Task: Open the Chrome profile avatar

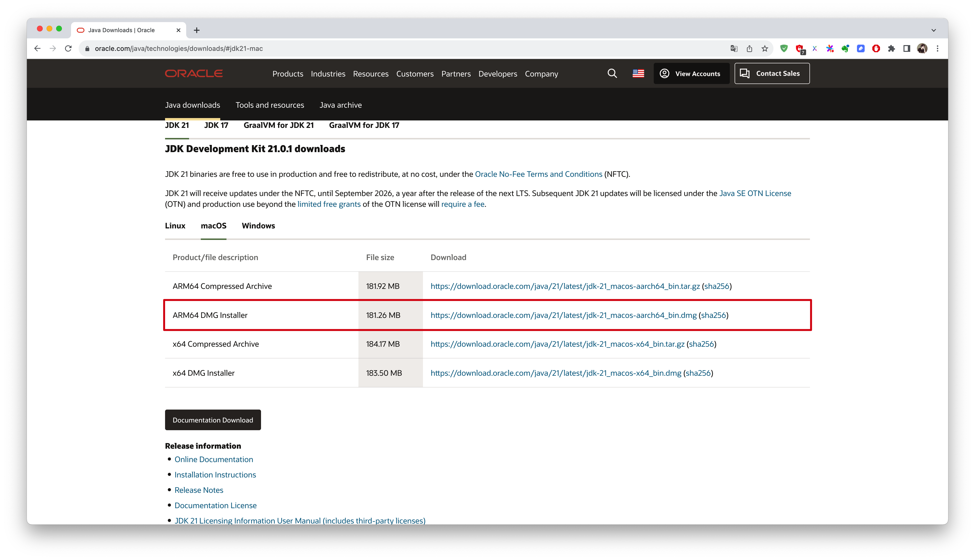Action: (922, 48)
